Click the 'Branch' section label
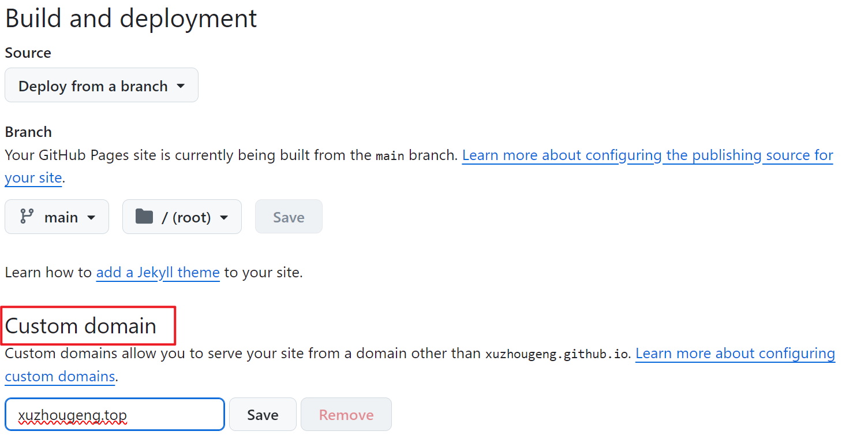This screenshot has height=446, width=868. coord(28,132)
